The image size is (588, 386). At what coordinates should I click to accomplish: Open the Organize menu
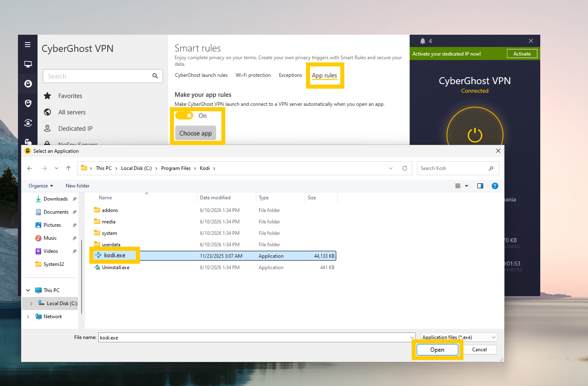41,186
